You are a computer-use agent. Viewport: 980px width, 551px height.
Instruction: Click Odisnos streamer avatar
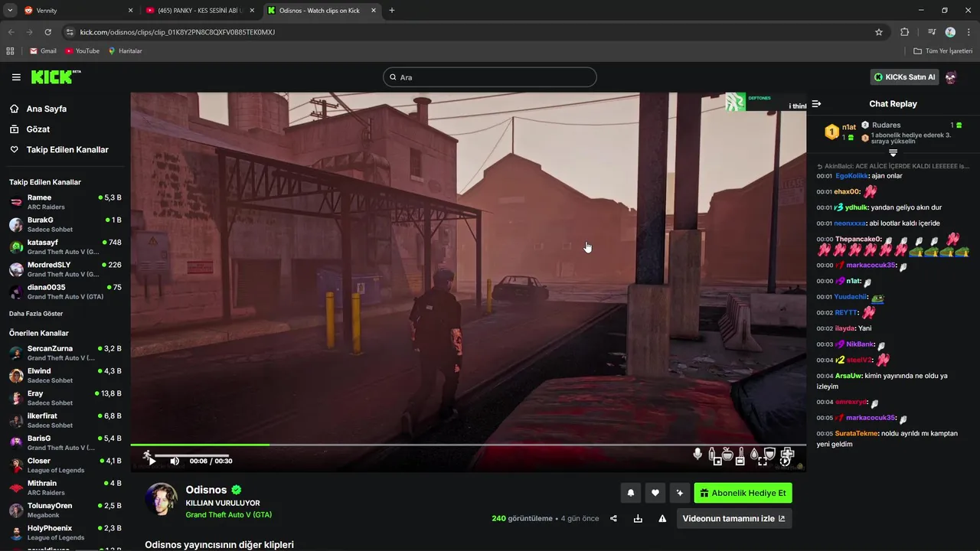click(162, 499)
